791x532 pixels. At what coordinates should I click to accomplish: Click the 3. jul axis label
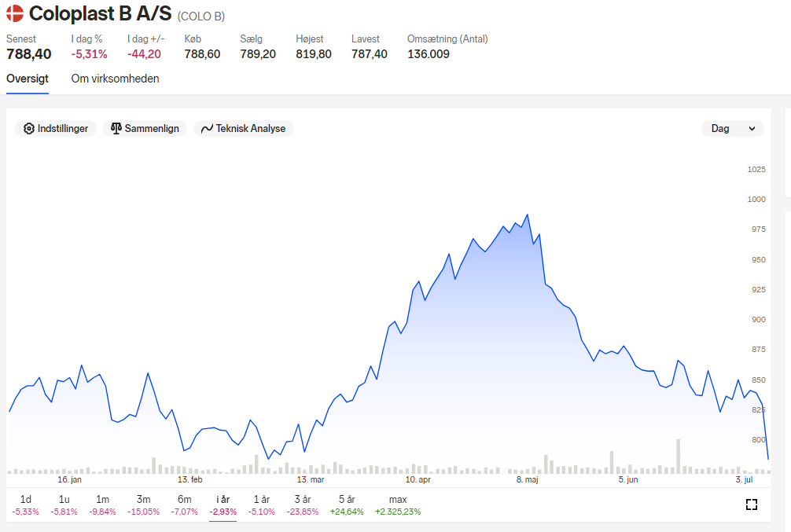point(744,479)
